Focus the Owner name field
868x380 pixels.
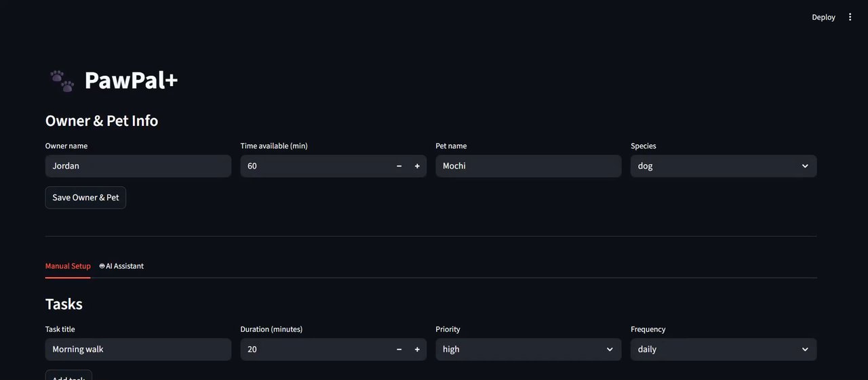(138, 166)
